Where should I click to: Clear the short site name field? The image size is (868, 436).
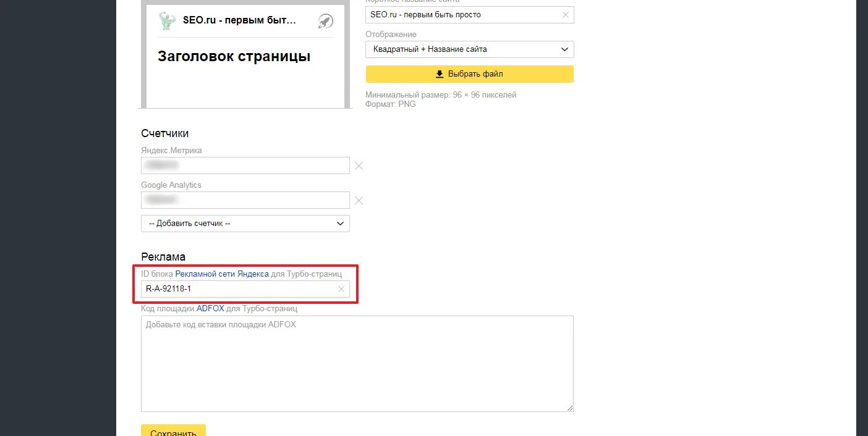click(565, 15)
